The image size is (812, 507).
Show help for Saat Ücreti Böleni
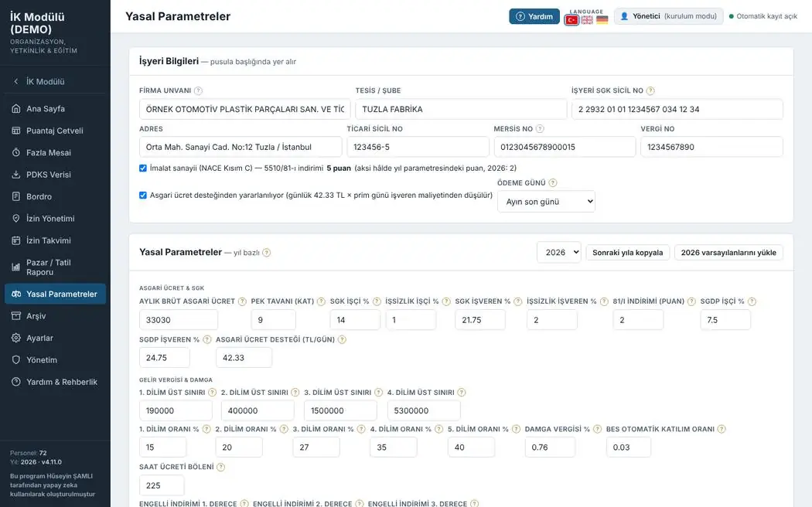pos(221,467)
